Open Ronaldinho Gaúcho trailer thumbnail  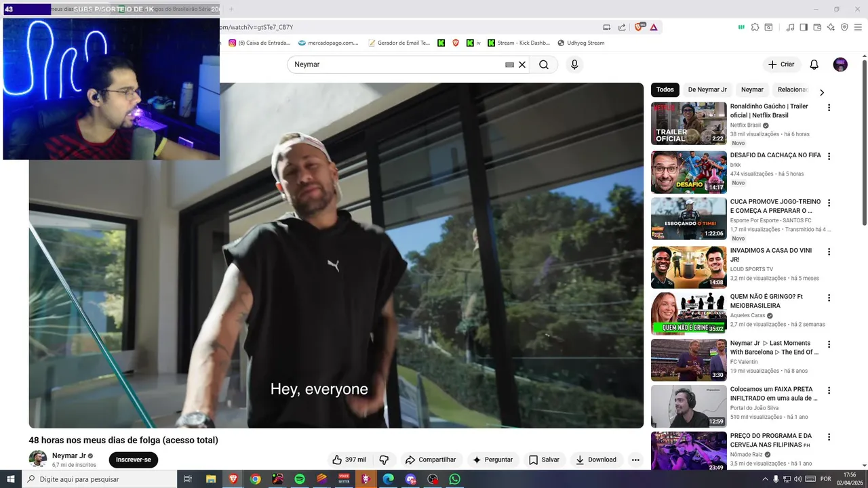click(x=689, y=123)
